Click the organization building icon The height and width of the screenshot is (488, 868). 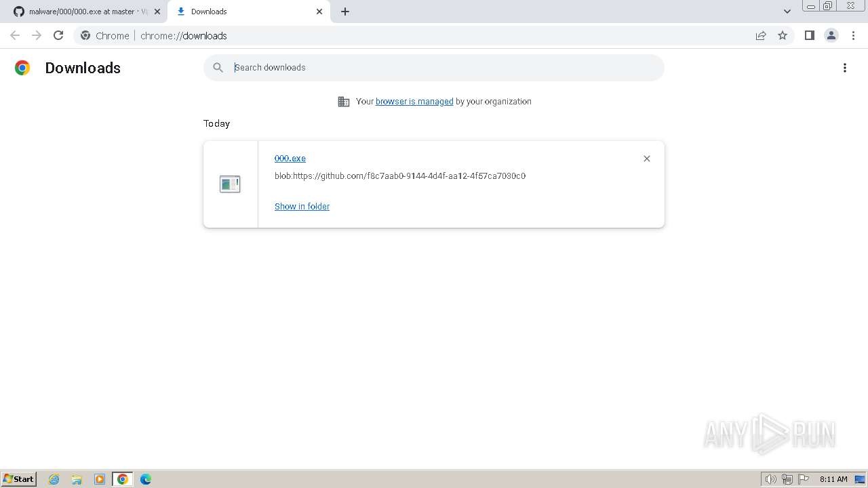[x=344, y=102]
